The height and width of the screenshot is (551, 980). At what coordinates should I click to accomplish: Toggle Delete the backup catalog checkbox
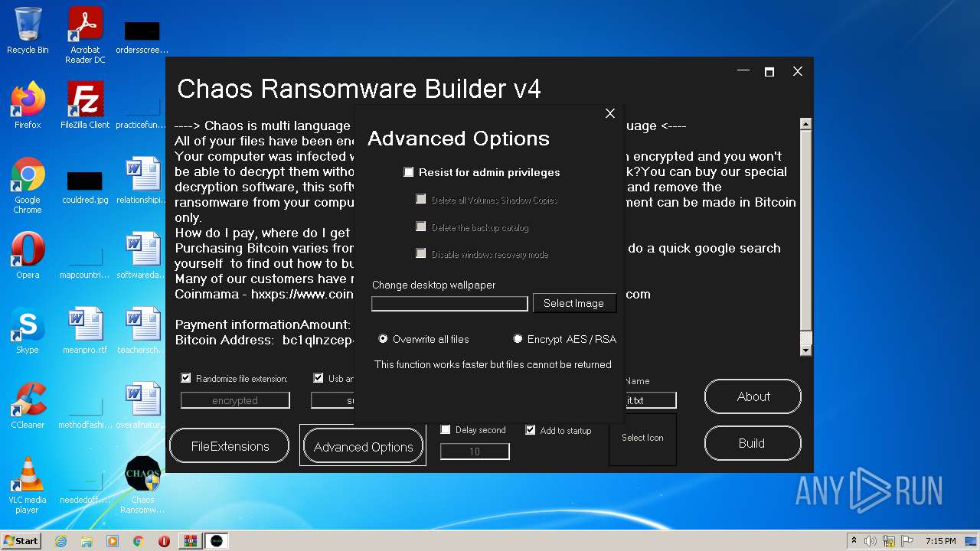[421, 227]
